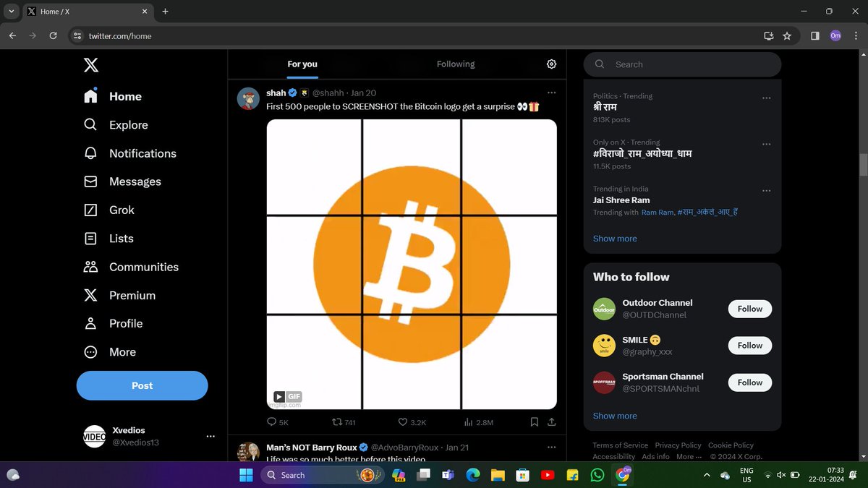
Task: Open more options for Only on X trend
Action: click(767, 144)
